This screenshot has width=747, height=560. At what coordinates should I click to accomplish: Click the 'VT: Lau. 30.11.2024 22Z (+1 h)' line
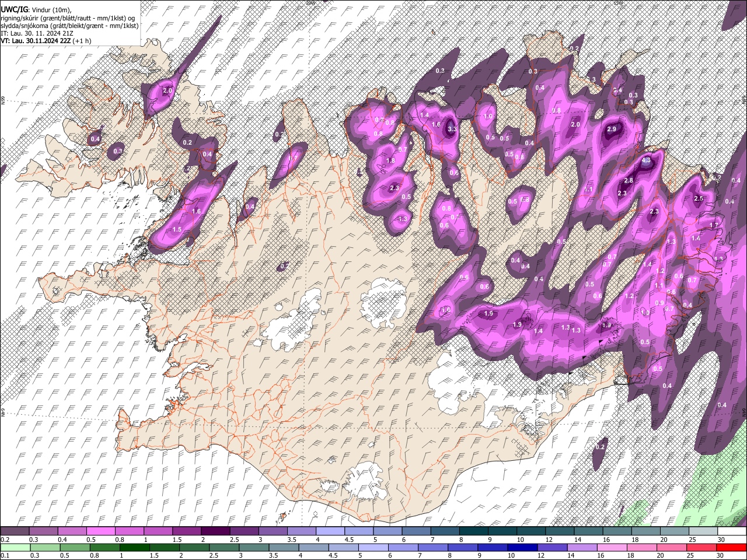coord(46,41)
